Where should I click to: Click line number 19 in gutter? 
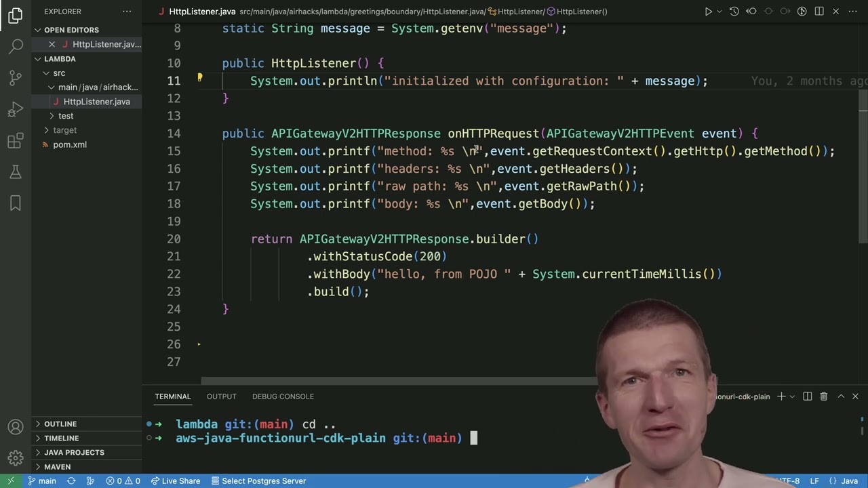click(174, 222)
